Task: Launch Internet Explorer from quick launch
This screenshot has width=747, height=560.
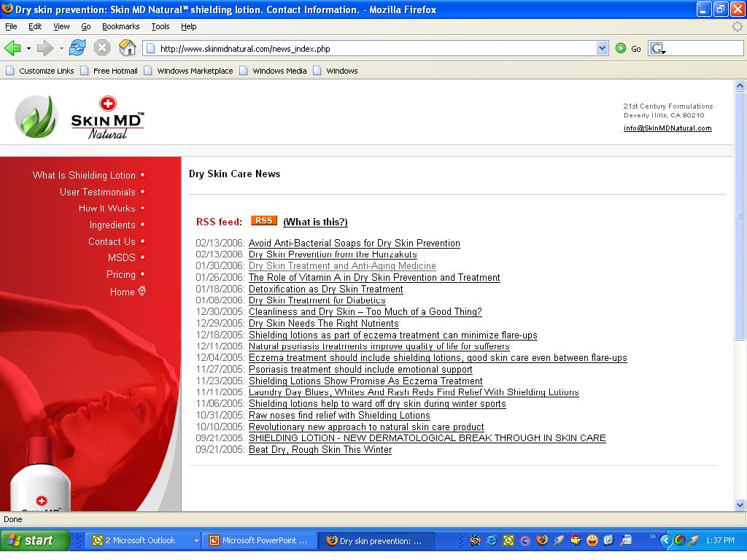Action: tap(491, 540)
